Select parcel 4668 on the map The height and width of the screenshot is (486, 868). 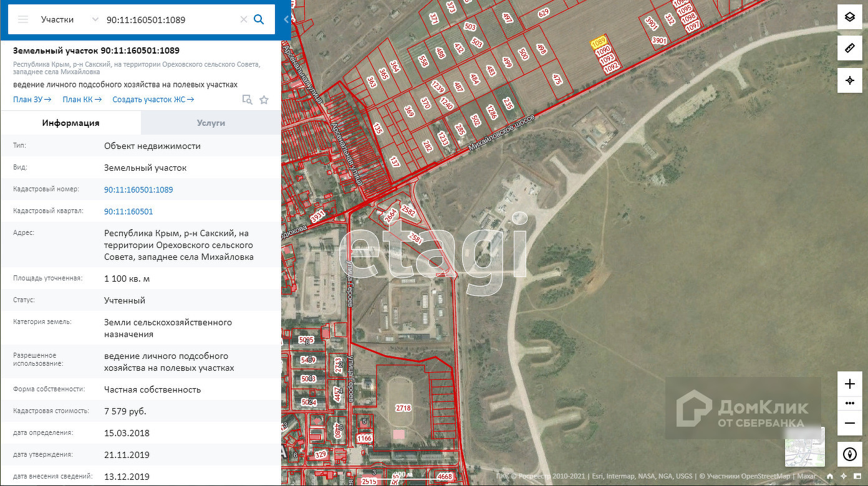click(445, 477)
